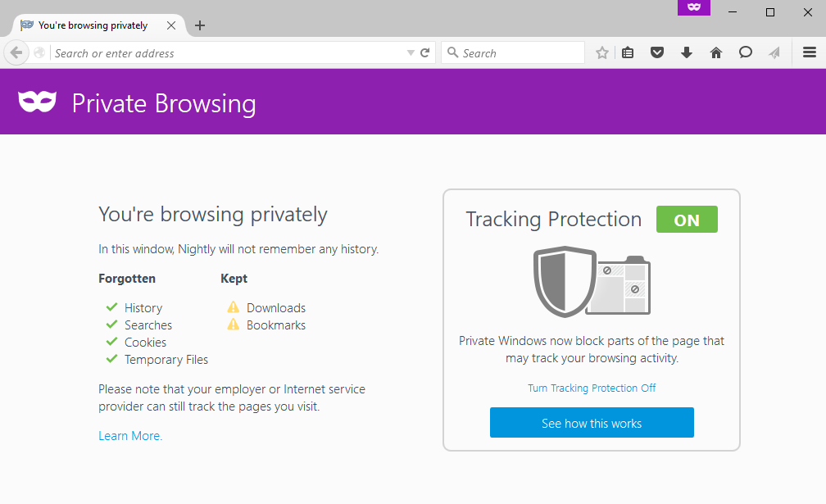Viewport: 826px width, 504px height.
Task: Click the "See how this works" button
Action: [592, 423]
